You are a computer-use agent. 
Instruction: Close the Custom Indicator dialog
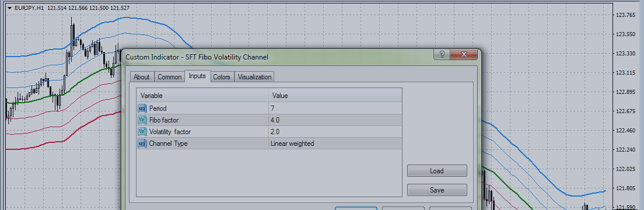point(464,54)
